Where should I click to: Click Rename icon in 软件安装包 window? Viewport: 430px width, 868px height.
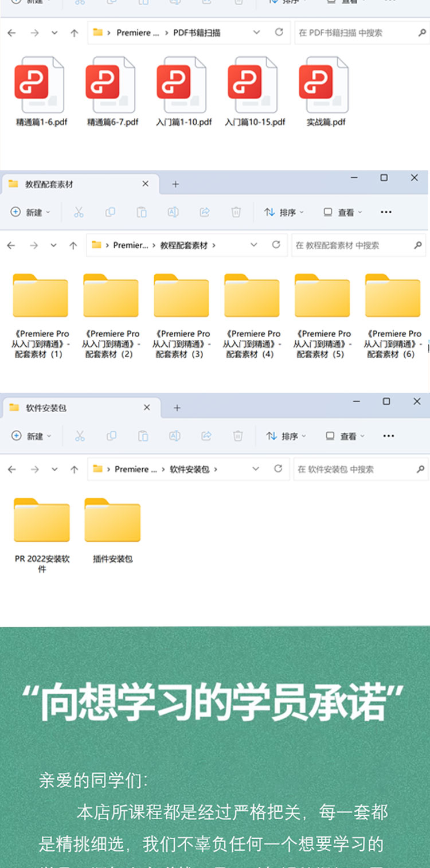174,436
